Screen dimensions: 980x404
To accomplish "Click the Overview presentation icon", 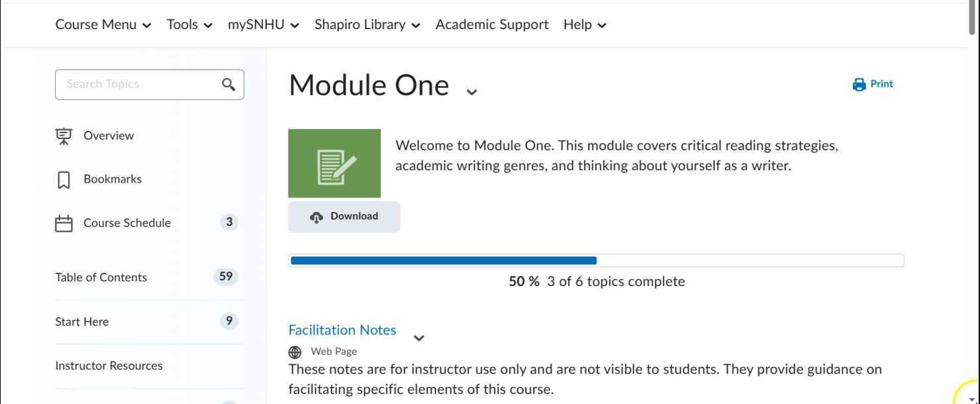I will coord(64,136).
